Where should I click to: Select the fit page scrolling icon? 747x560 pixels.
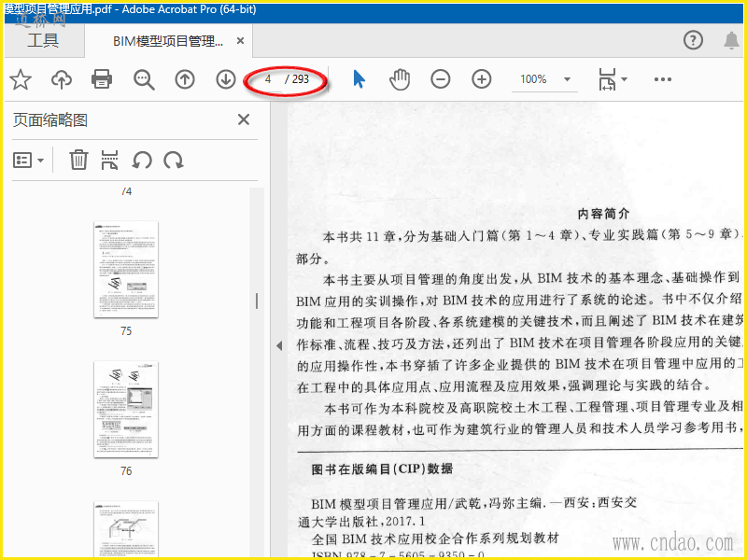(607, 79)
